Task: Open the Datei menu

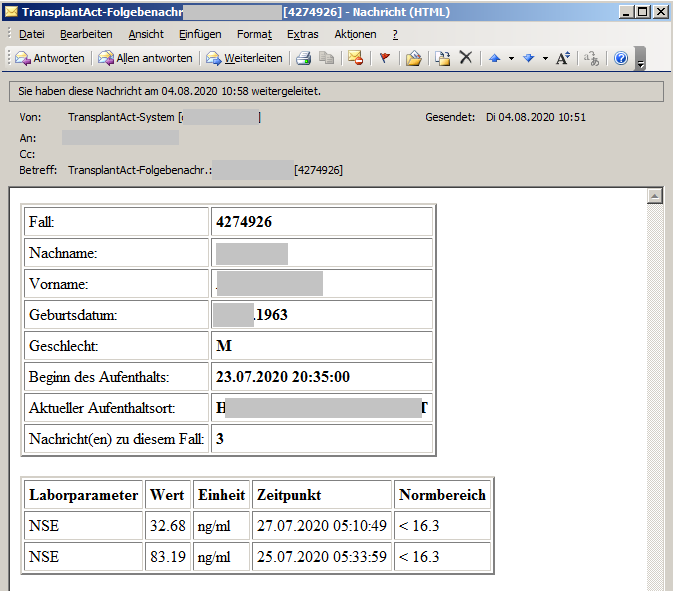Action: (x=31, y=34)
